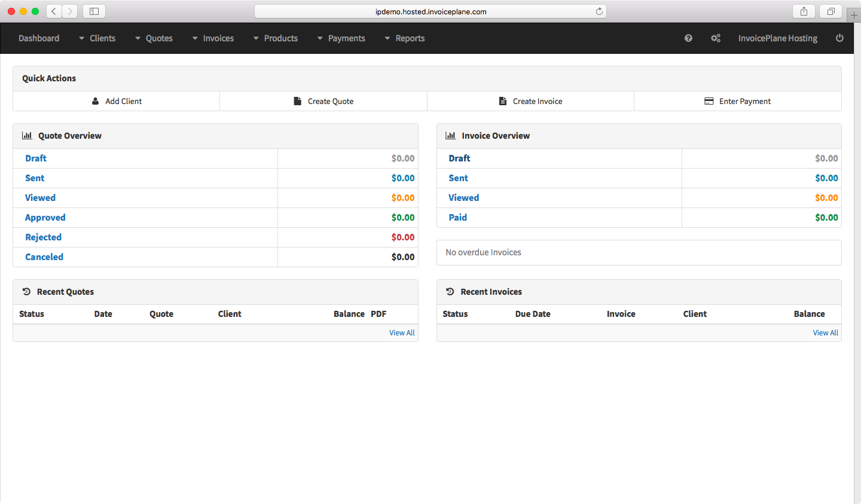The width and height of the screenshot is (861, 504).
Task: Click the browser address bar
Action: (x=429, y=11)
